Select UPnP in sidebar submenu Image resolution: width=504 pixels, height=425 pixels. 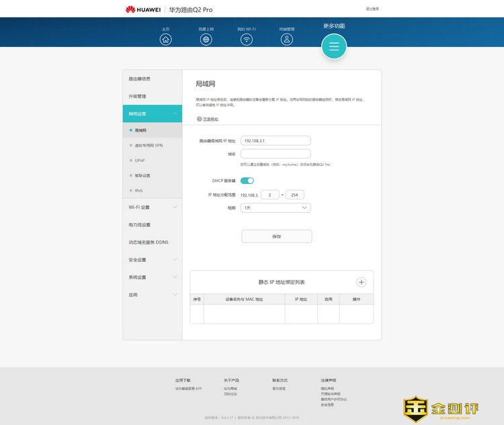(x=140, y=160)
